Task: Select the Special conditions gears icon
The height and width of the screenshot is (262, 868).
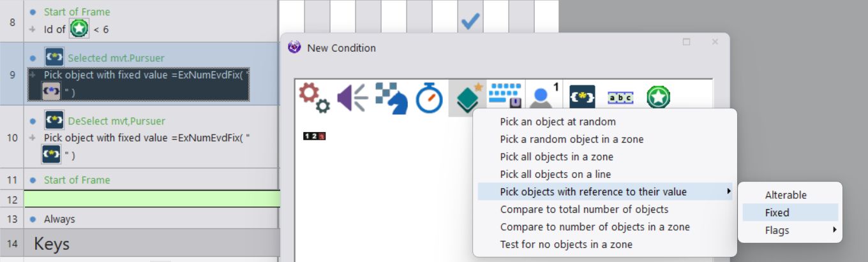Action: [x=315, y=98]
